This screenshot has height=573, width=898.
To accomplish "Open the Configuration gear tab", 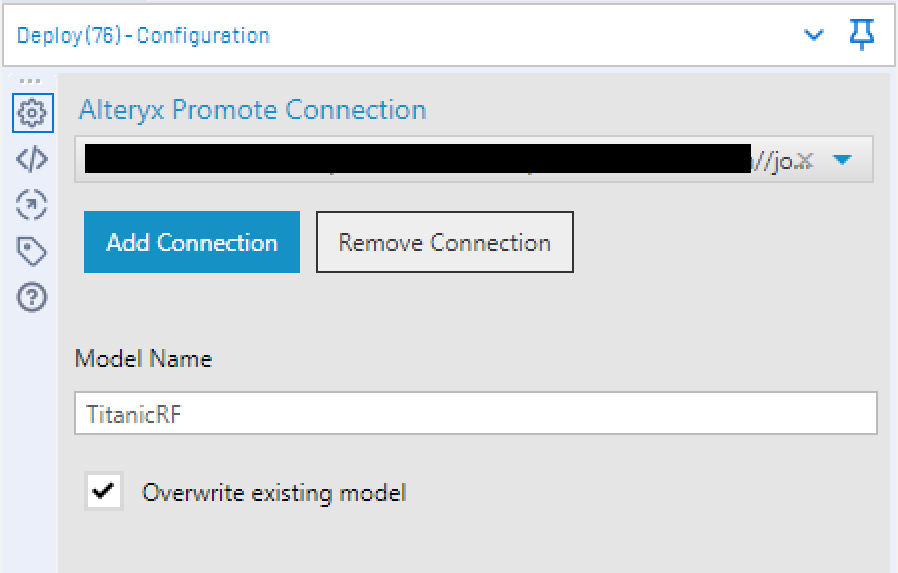I will click(x=33, y=113).
